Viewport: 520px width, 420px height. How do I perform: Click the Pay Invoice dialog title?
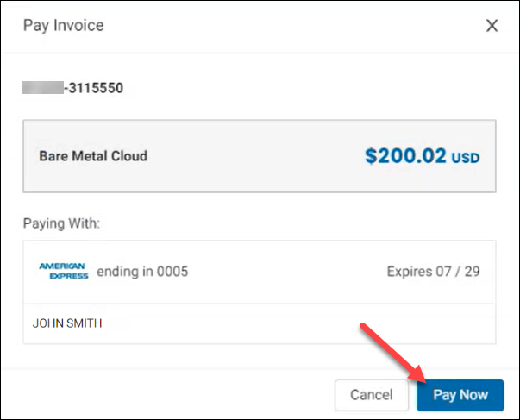pos(63,26)
